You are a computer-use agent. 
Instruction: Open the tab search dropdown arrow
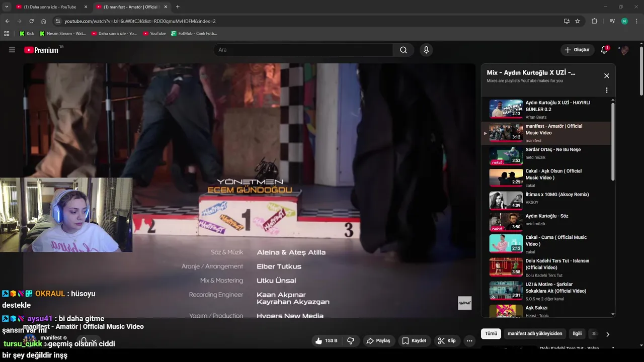coord(7,7)
